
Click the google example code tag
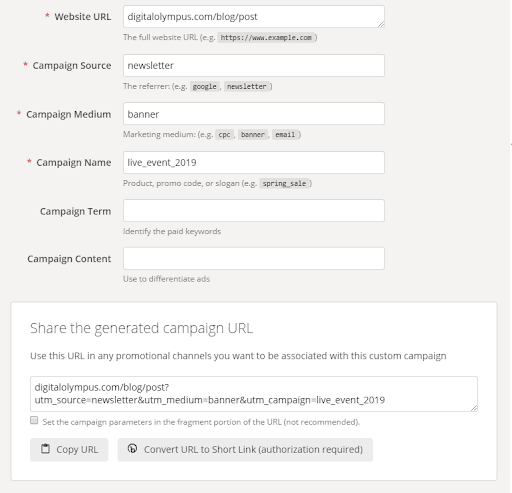tap(205, 86)
